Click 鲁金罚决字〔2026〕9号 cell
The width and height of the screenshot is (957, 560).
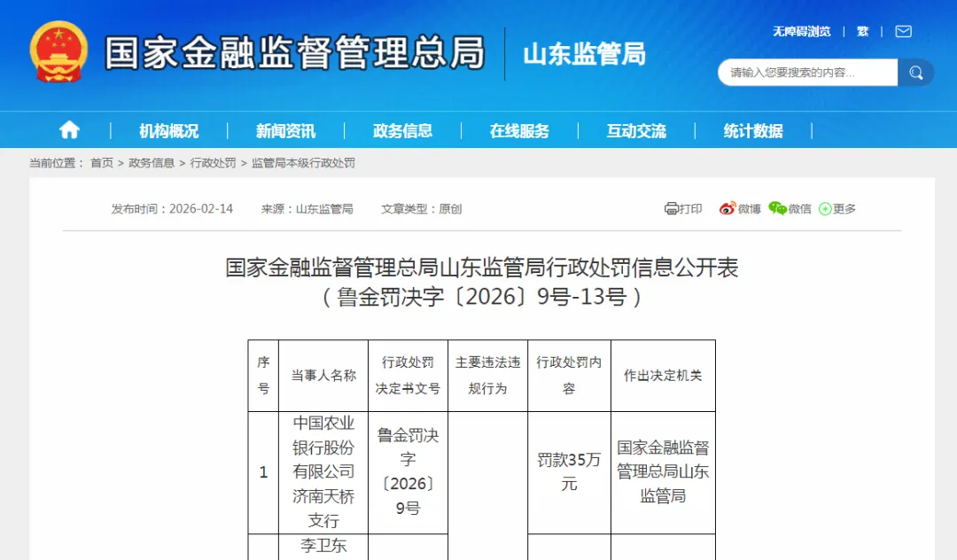(408, 472)
